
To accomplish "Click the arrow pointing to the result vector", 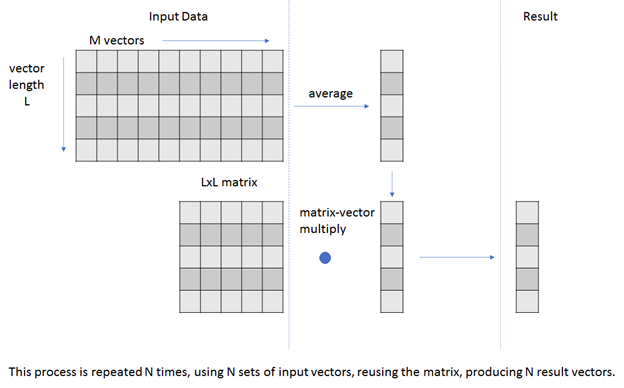I will (457, 257).
